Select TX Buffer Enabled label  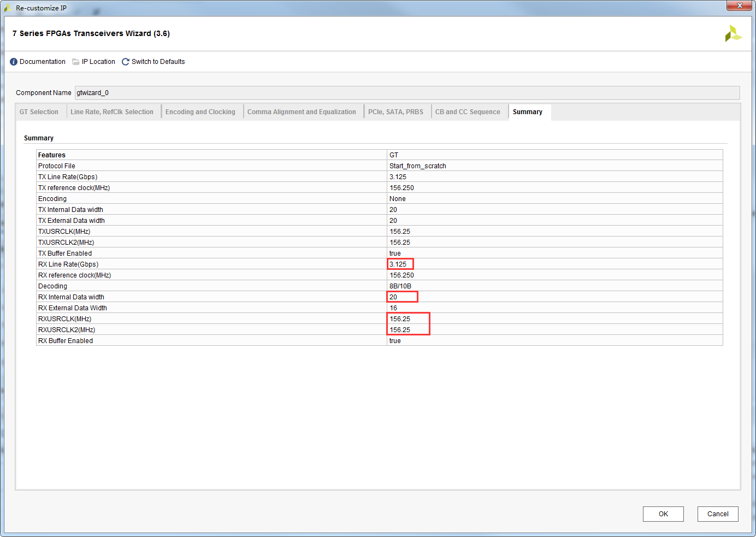click(x=65, y=253)
